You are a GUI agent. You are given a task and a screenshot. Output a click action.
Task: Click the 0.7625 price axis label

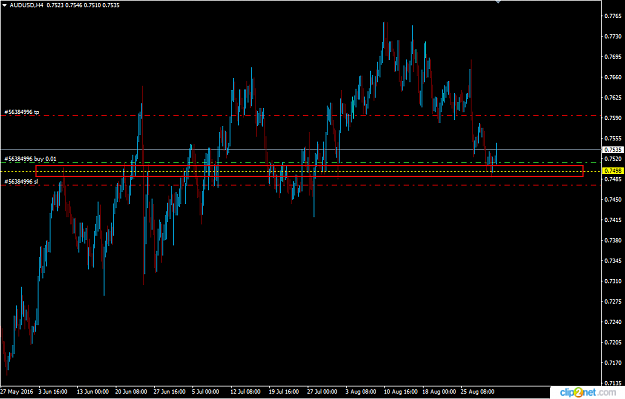pos(613,97)
